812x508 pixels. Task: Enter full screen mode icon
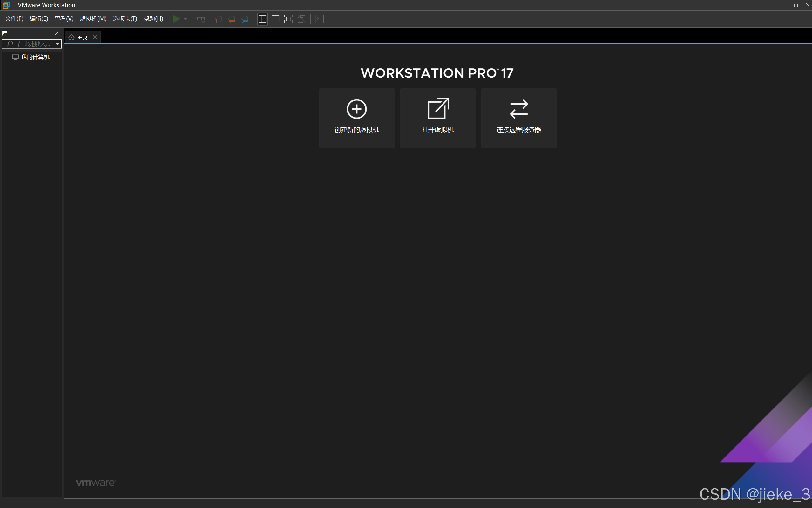click(289, 19)
